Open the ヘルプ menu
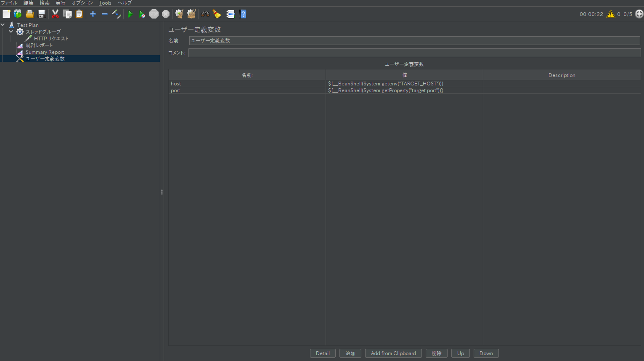 click(x=125, y=3)
